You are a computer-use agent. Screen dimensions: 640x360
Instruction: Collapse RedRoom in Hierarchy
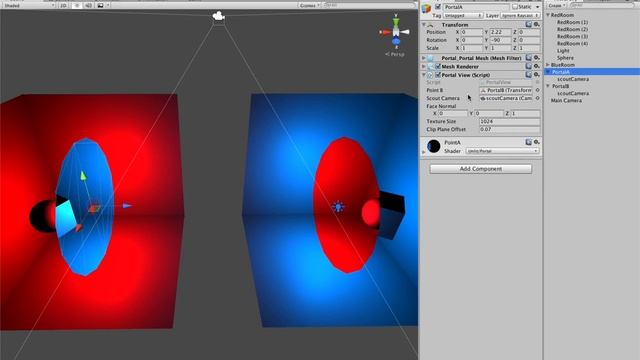coord(548,15)
